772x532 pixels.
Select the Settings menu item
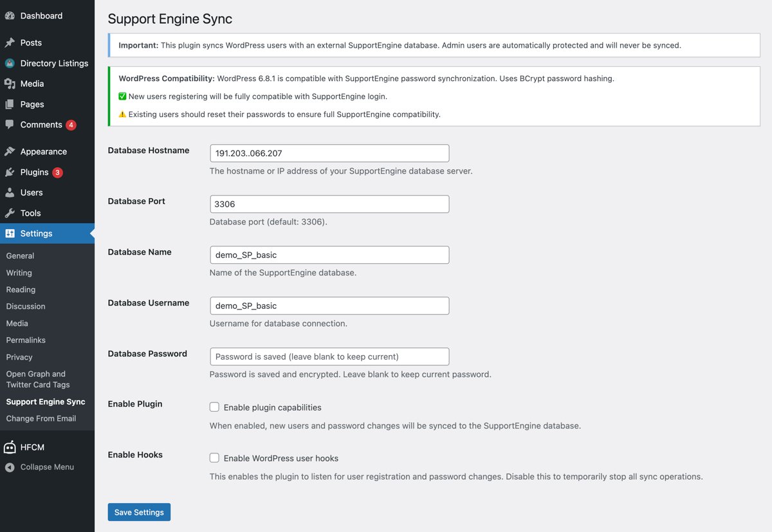(x=47, y=234)
